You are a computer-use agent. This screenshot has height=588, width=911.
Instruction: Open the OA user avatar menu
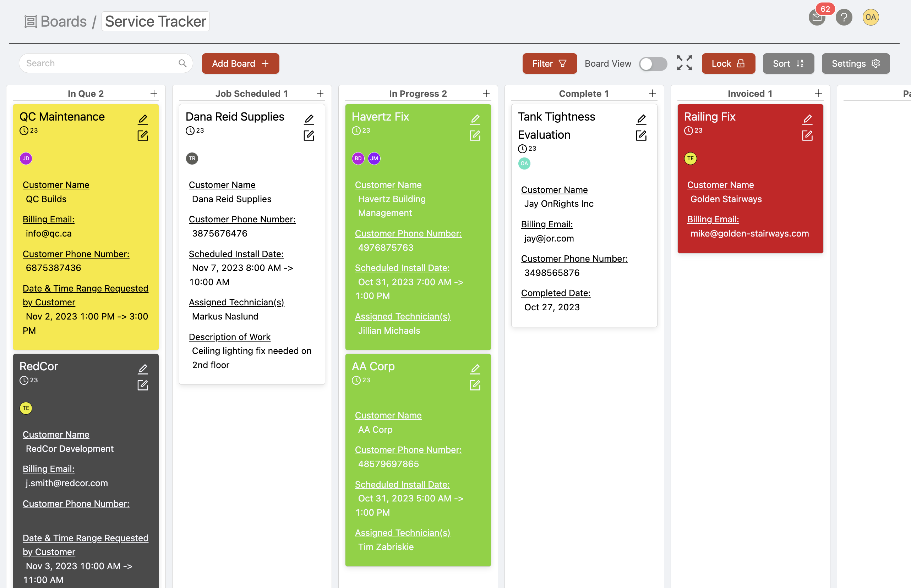870,18
